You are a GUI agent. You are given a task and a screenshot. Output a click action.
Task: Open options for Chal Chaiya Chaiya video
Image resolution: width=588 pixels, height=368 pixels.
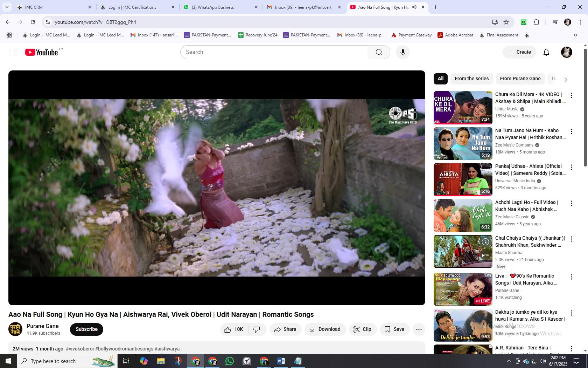[x=572, y=239]
